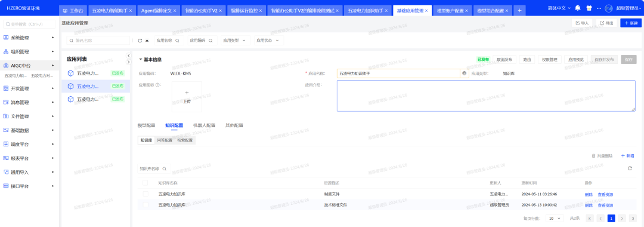Close the Agent编排定义 tab
The height and width of the screenshot is (227, 644).
(x=175, y=11)
